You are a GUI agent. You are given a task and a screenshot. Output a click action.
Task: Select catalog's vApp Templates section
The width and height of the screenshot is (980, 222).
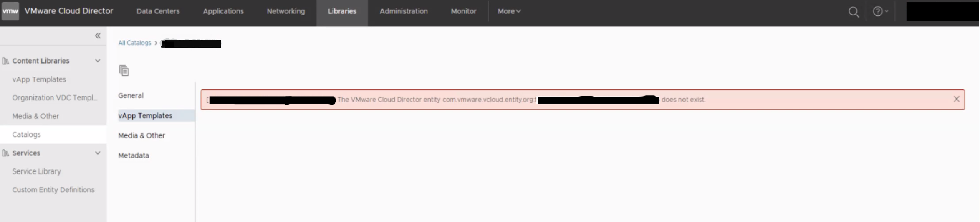156,116
